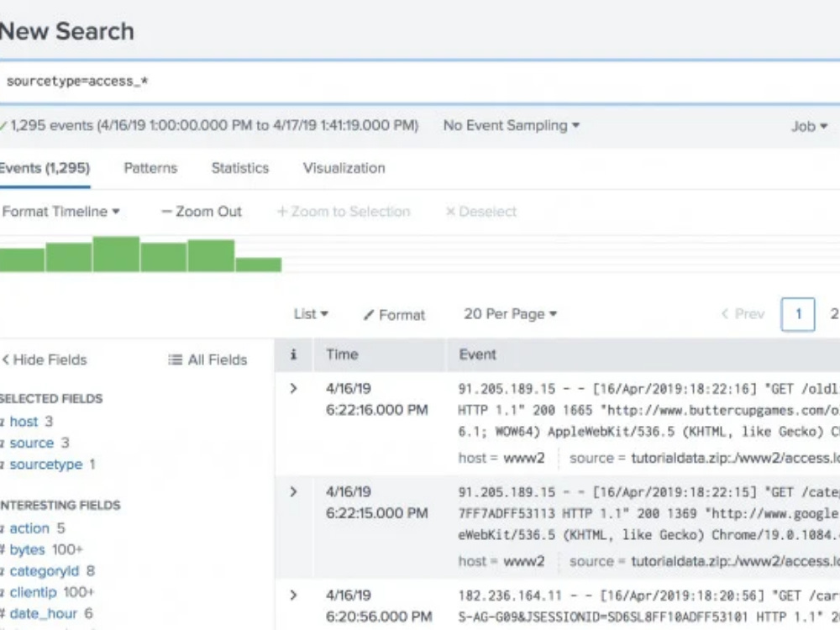This screenshot has width=840, height=630.
Task: Click the Zoom Out minus icon on the timeline
Action: [x=165, y=212]
